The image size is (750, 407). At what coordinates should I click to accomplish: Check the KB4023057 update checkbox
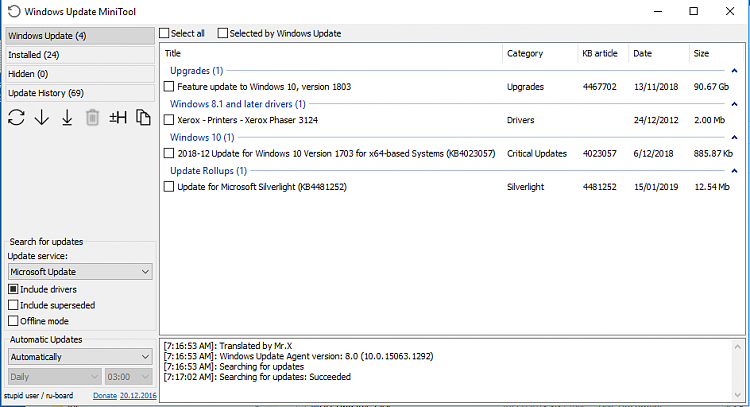coord(168,153)
